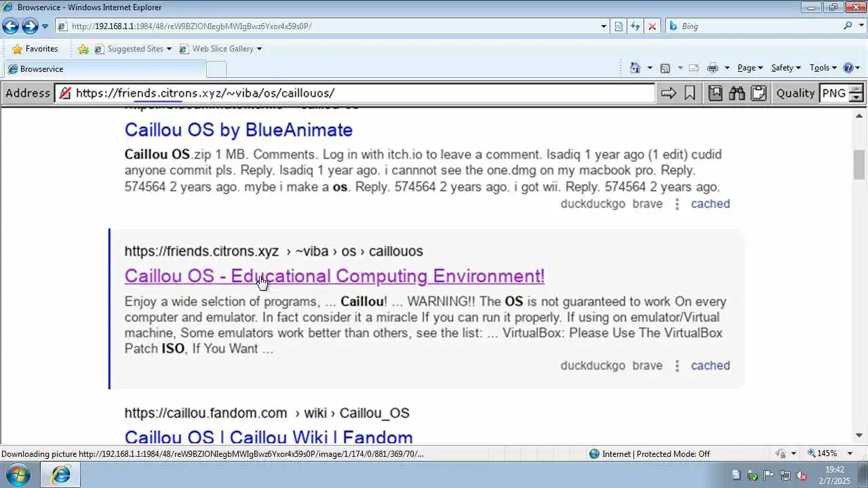Go forward with the IE Forward button
The height and width of the screenshot is (488, 868).
point(30,26)
